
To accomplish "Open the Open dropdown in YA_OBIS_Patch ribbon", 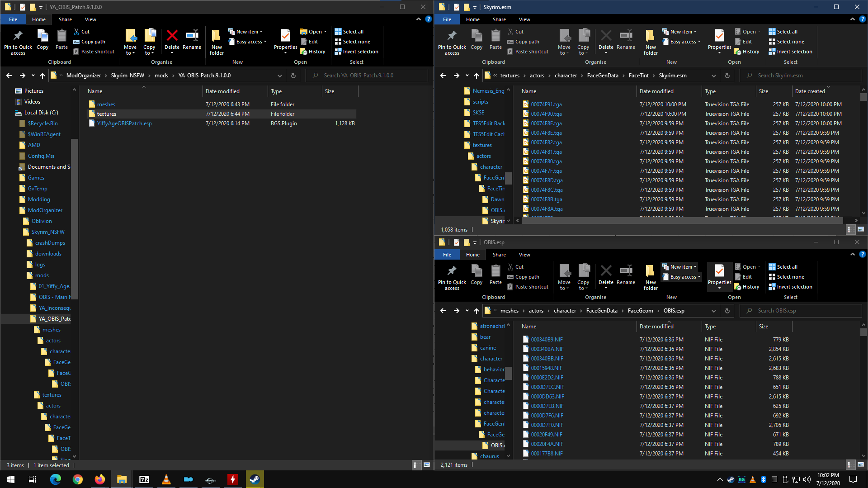I will (x=313, y=32).
